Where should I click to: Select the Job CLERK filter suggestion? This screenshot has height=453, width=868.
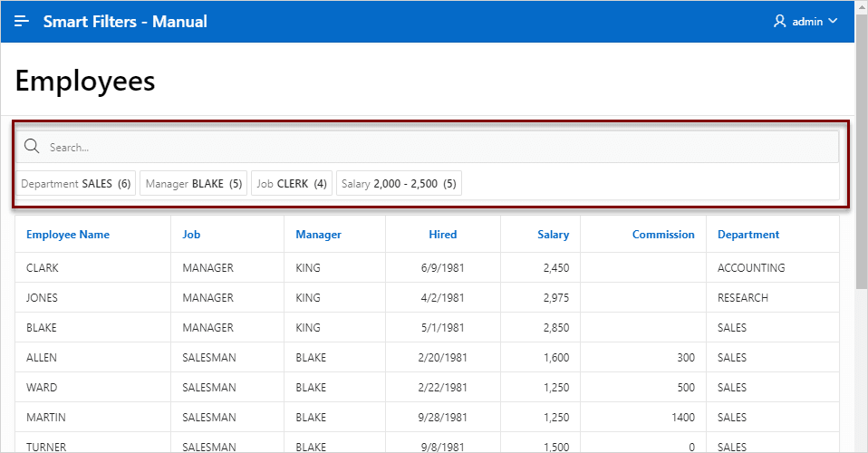point(292,183)
